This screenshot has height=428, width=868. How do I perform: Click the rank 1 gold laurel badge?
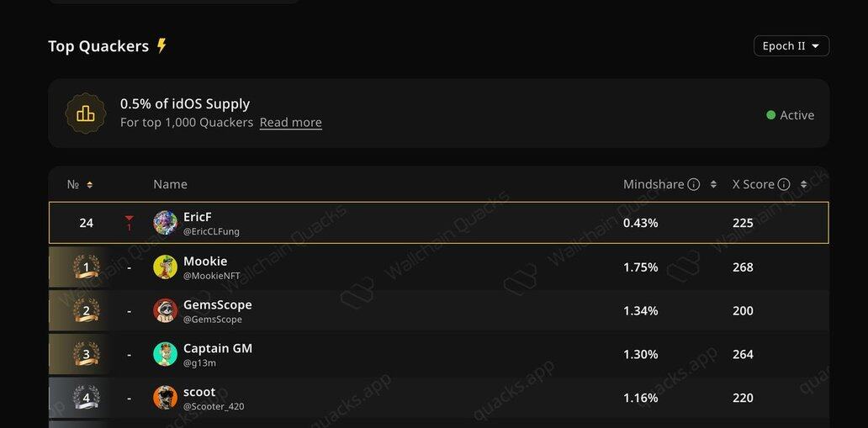(x=86, y=267)
